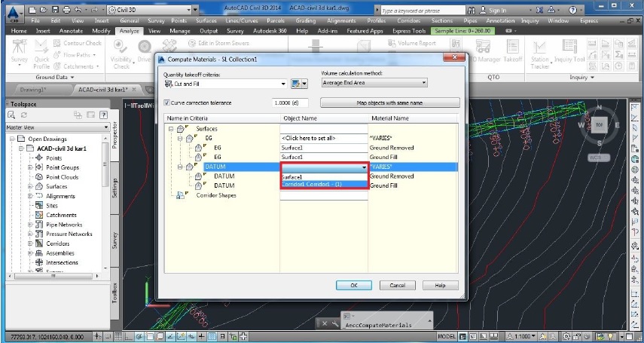Click the Contour Check icon
644x343 pixels.
[x=57, y=43]
